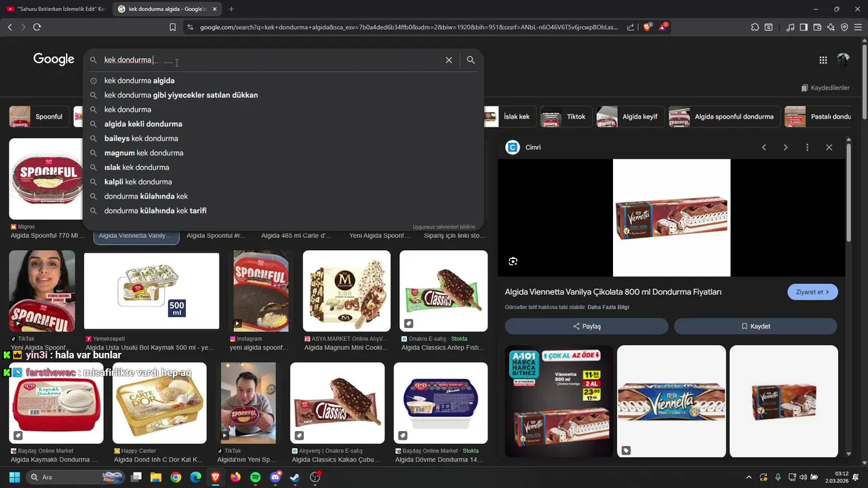Filter by the Algida keyif chip
This screenshot has width=868, height=488.
(x=629, y=117)
